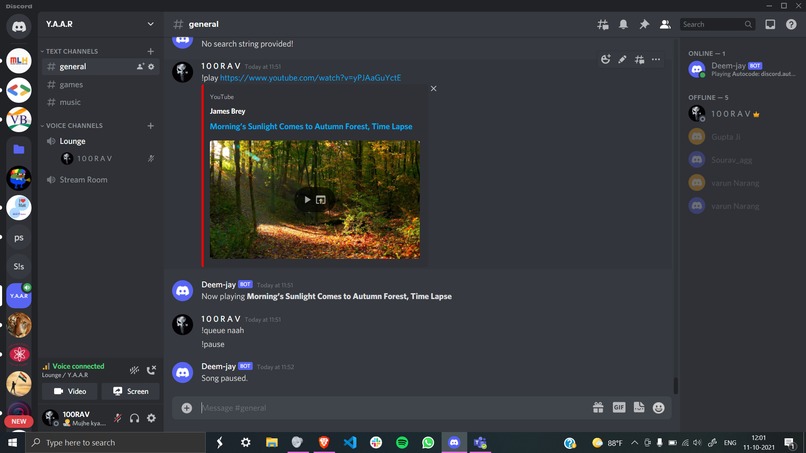Open Discord home direct messages
Image resolution: width=806 pixels, height=453 pixels.
pos(19,27)
